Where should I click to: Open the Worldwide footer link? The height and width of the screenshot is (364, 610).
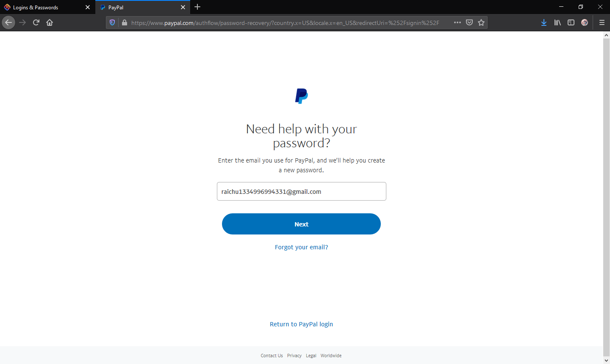pyautogui.click(x=331, y=356)
